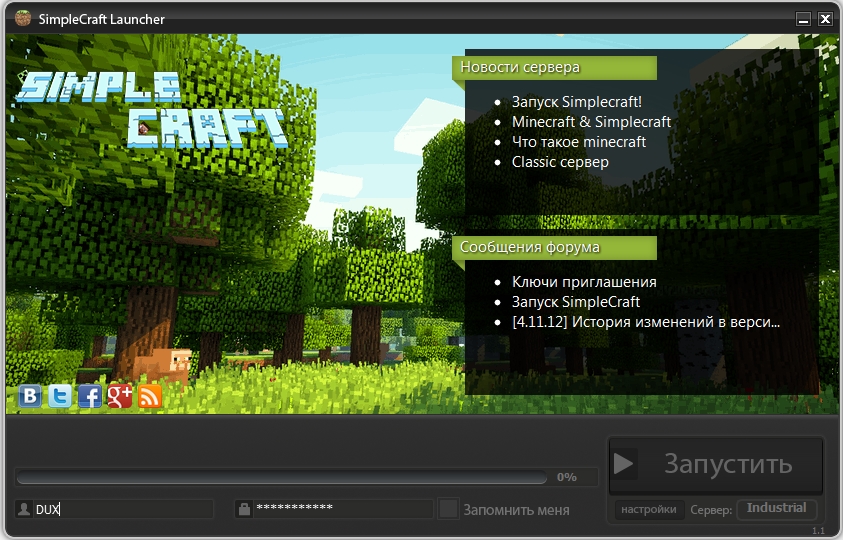The height and width of the screenshot is (540, 843).
Task: Open the настройки settings button
Action: click(x=649, y=509)
